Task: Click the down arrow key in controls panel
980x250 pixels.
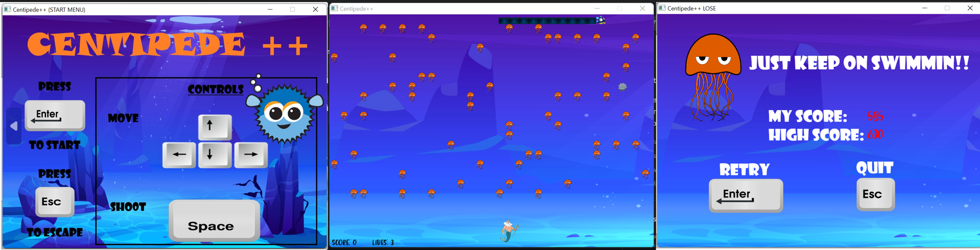Action: tap(215, 155)
